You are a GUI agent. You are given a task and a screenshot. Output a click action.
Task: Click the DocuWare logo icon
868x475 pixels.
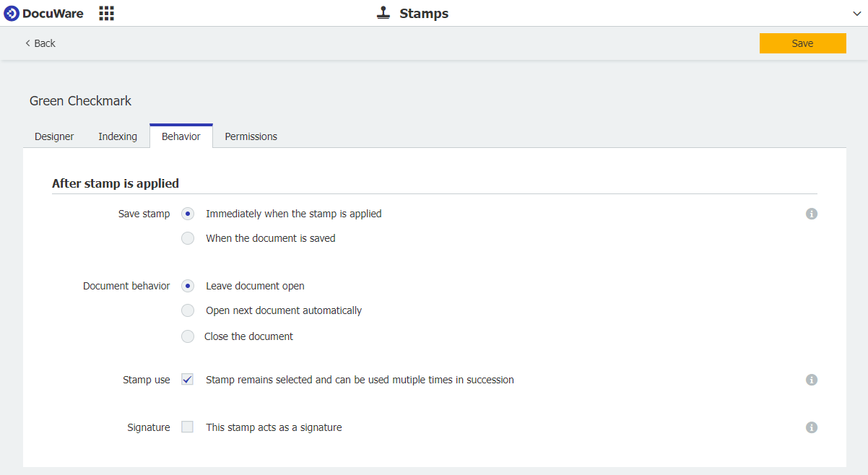(12, 13)
